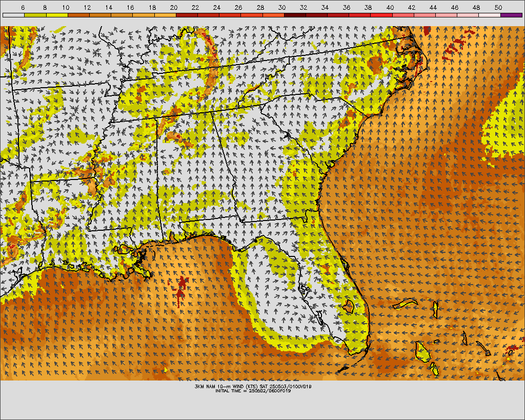Click the "36" color bar label
This screenshot has width=525, height=420.
(x=347, y=7)
